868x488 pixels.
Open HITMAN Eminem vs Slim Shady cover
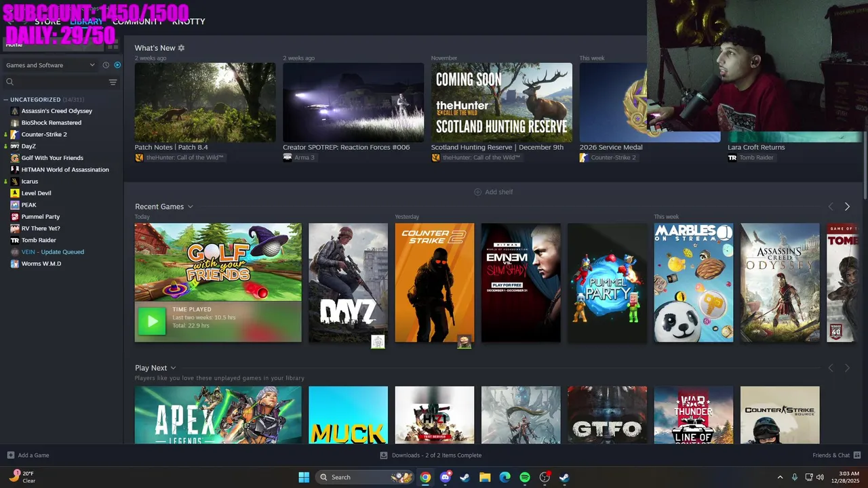[521, 283]
